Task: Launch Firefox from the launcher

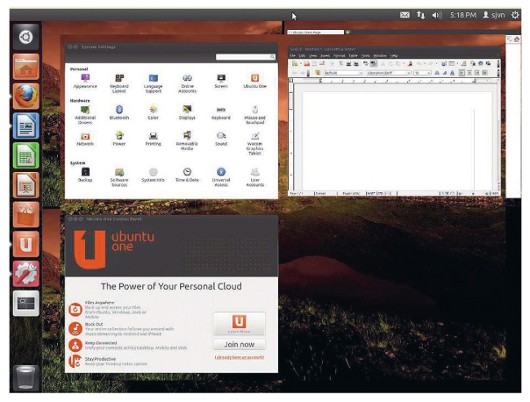Action: (x=26, y=96)
